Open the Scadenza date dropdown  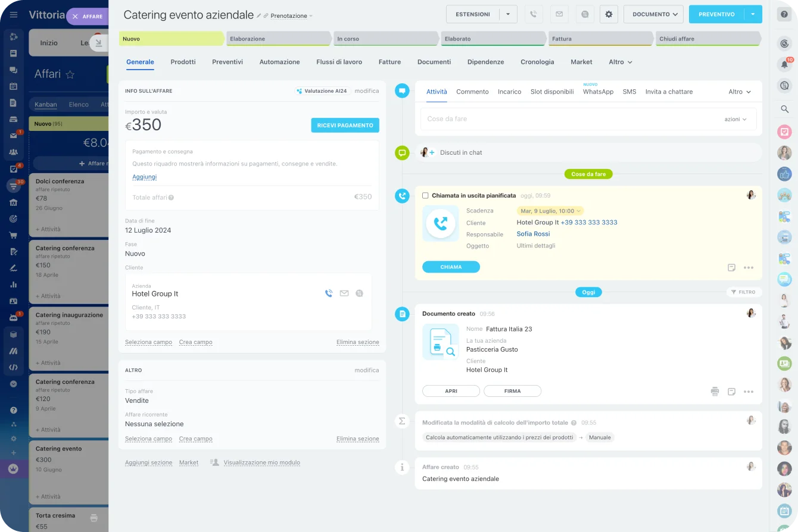pyautogui.click(x=550, y=211)
